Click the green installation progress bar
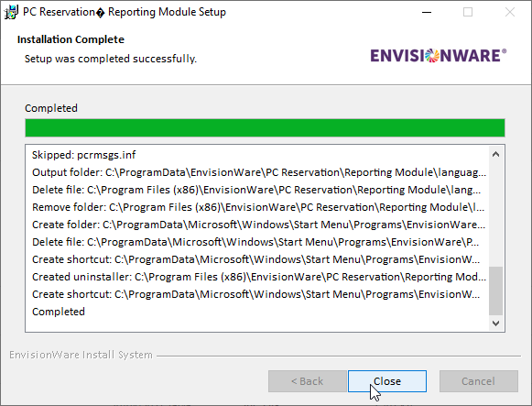Image resolution: width=532 pixels, height=406 pixels. tap(265, 128)
